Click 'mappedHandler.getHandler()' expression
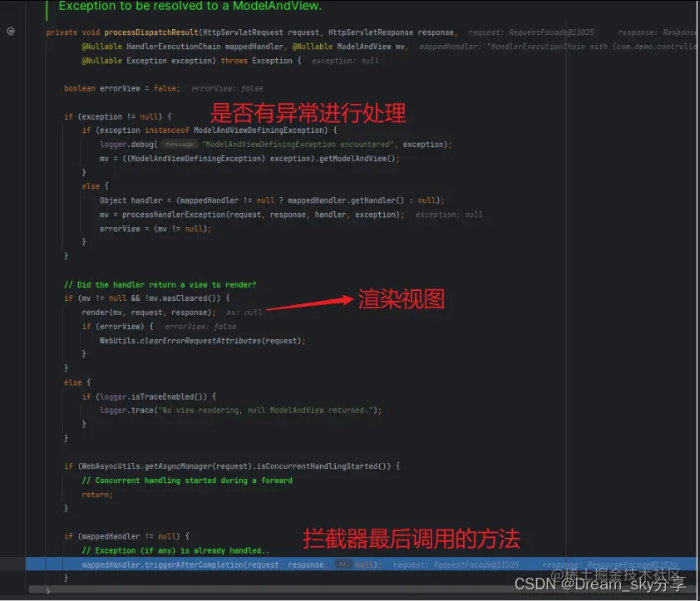700x601 pixels. (346, 200)
